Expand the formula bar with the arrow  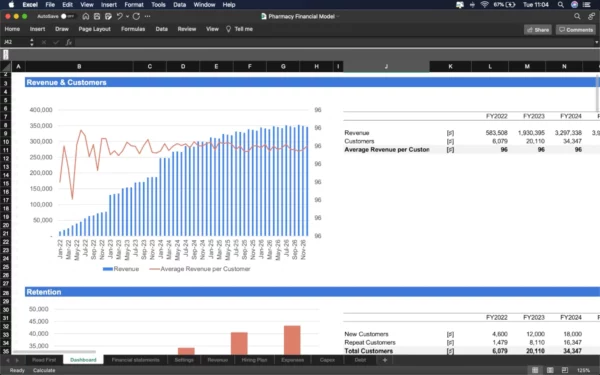point(596,42)
